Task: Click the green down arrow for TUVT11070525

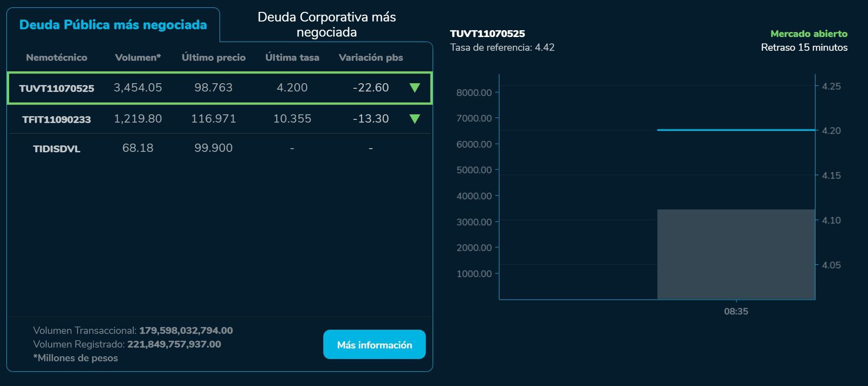Action: [415, 88]
